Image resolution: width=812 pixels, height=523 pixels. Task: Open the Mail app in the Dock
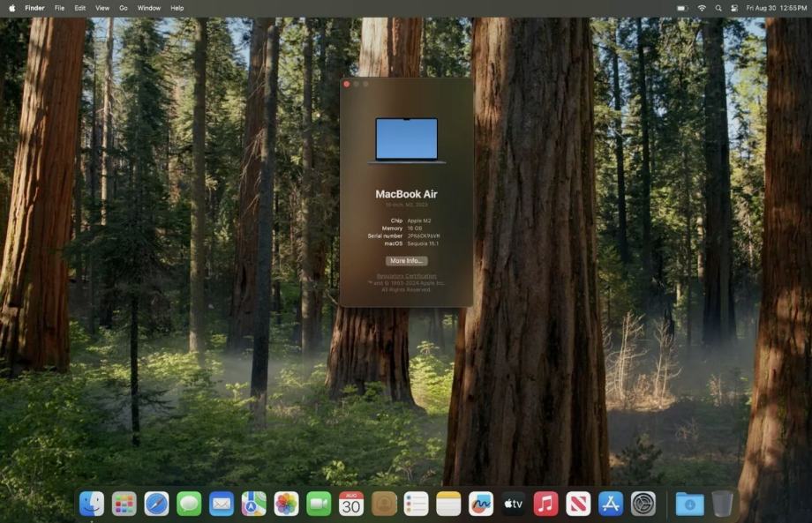[x=222, y=504]
